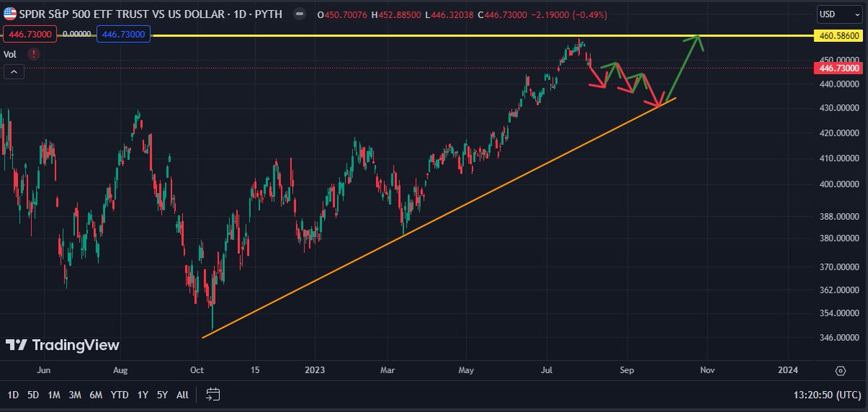868x412 pixels.
Task: Click the Aug label on time axis
Action: [121, 370]
